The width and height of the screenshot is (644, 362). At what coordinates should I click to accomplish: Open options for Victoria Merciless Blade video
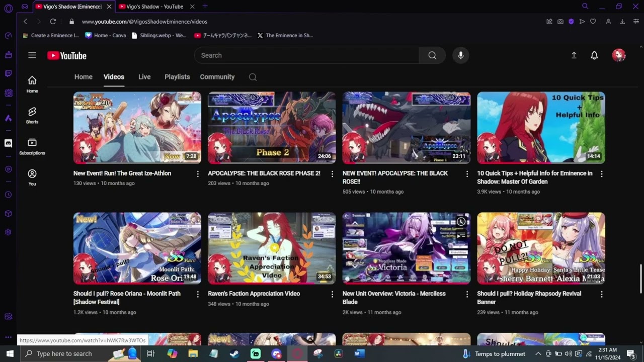pos(467,294)
